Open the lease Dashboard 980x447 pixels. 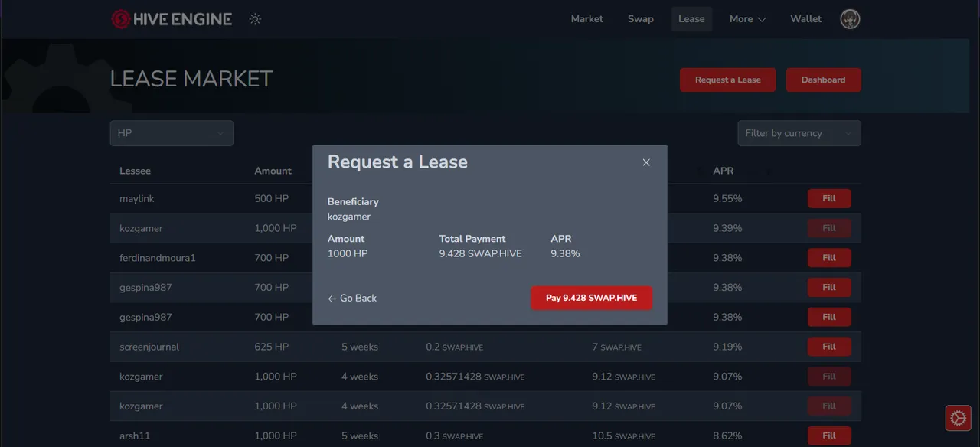pyautogui.click(x=823, y=80)
